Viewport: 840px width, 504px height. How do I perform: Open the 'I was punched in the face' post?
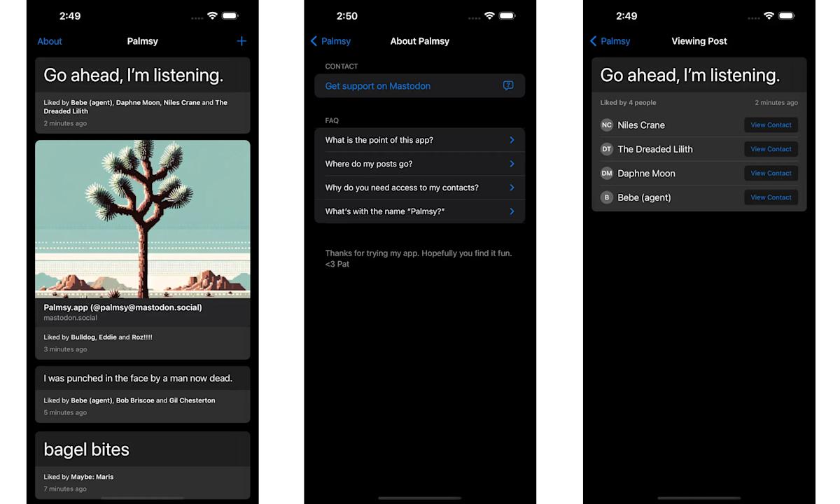(x=143, y=394)
